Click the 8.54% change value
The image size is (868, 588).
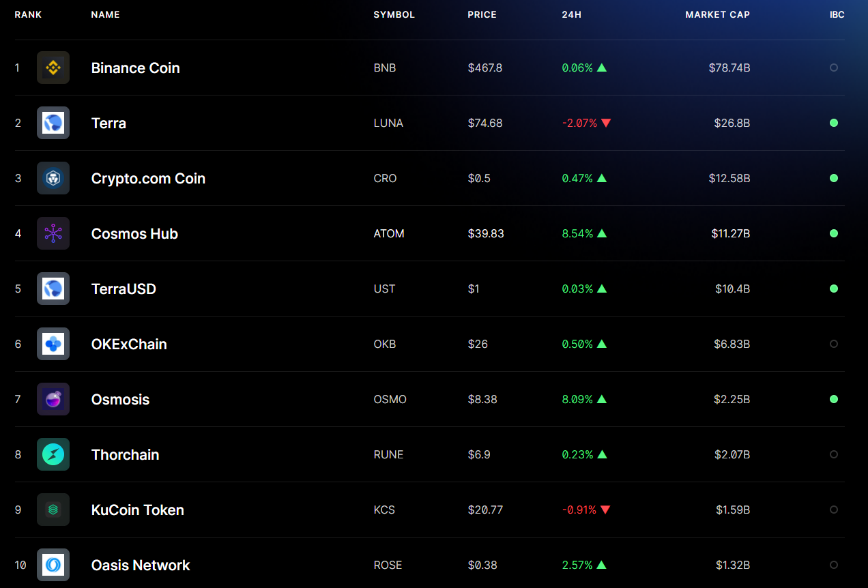577,233
